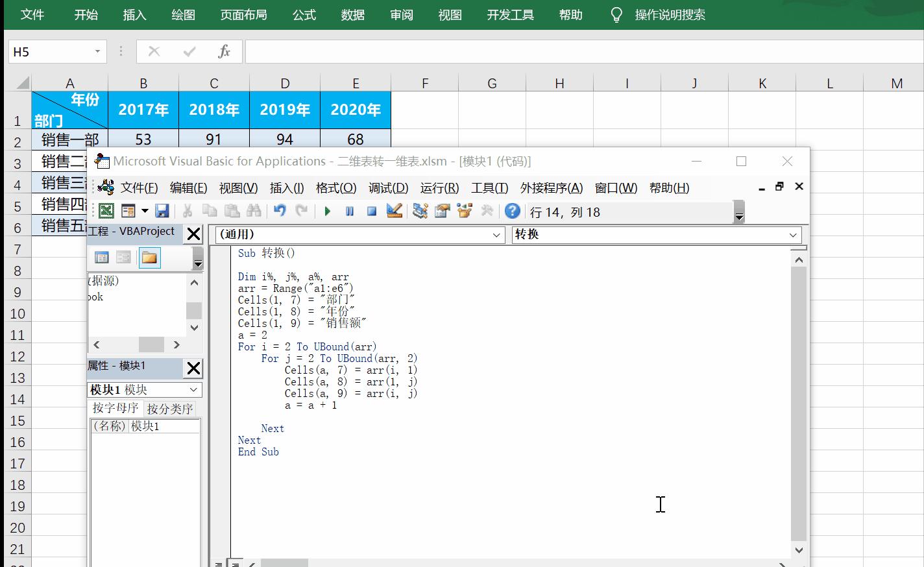Save the project with the Save icon
924x567 pixels.
pyautogui.click(x=163, y=211)
